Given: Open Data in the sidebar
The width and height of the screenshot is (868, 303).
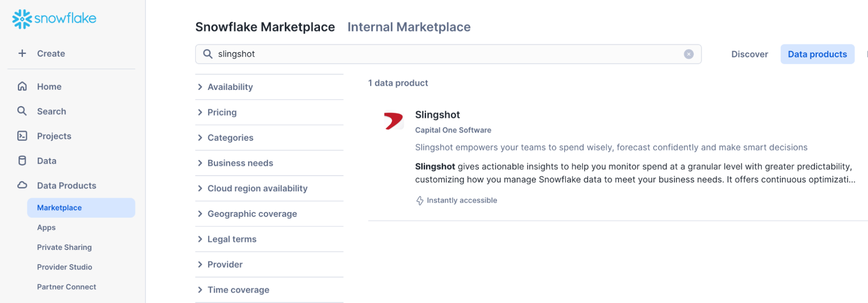Looking at the screenshot, I should click(x=47, y=161).
